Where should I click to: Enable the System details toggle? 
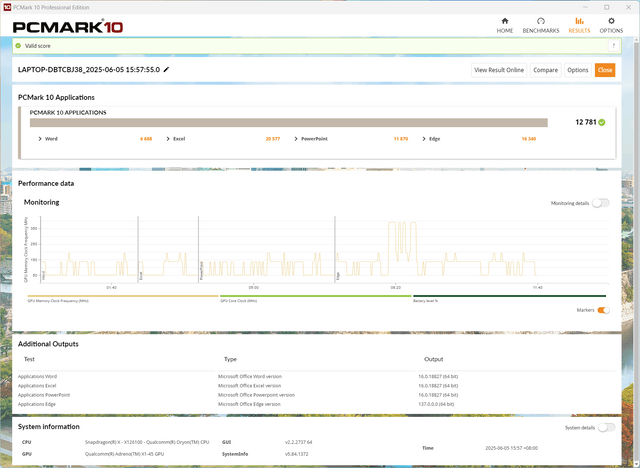click(x=607, y=427)
